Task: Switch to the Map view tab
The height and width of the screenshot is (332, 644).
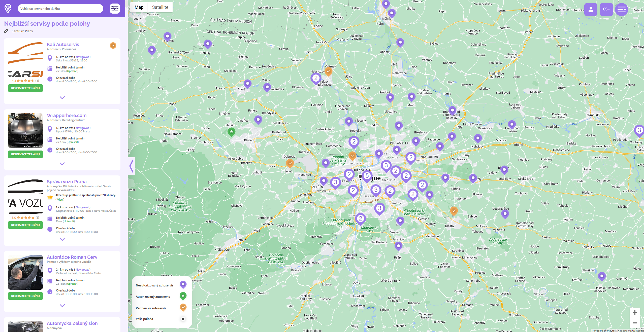Action: pos(139,7)
